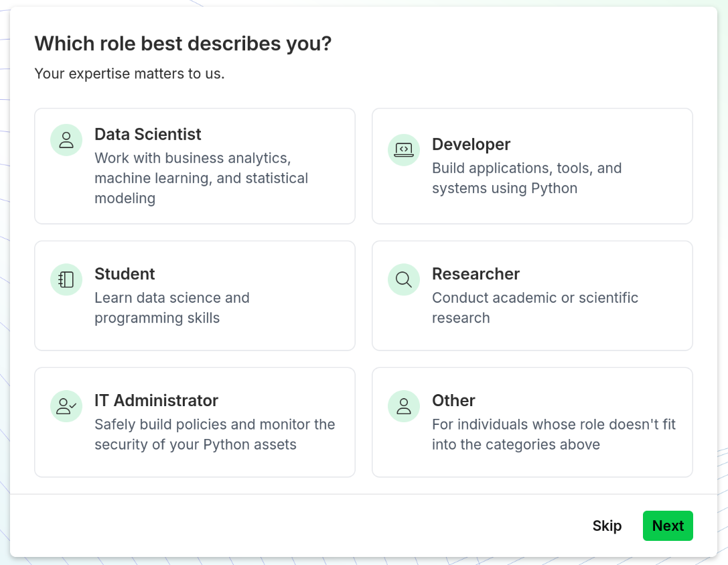Select the Data Scientist role title
Image resolution: width=728 pixels, height=565 pixels.
pyautogui.click(x=147, y=134)
